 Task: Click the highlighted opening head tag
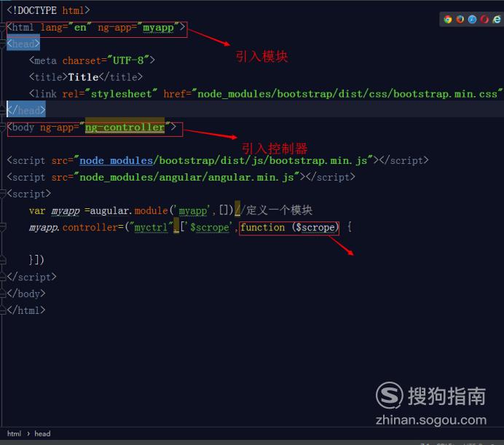coord(23,44)
